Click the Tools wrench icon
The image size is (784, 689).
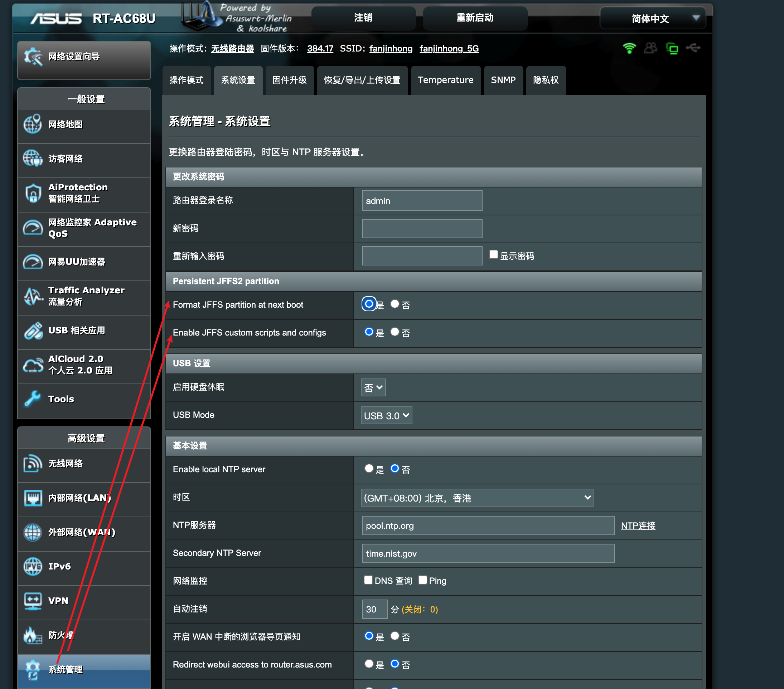(x=33, y=399)
